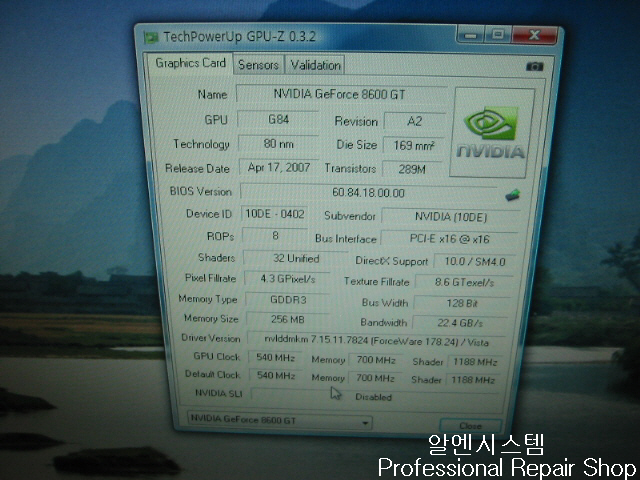This screenshot has height=480, width=640.
Task: Click the Bandwidth value 22.4 GB/s
Action: [460, 323]
